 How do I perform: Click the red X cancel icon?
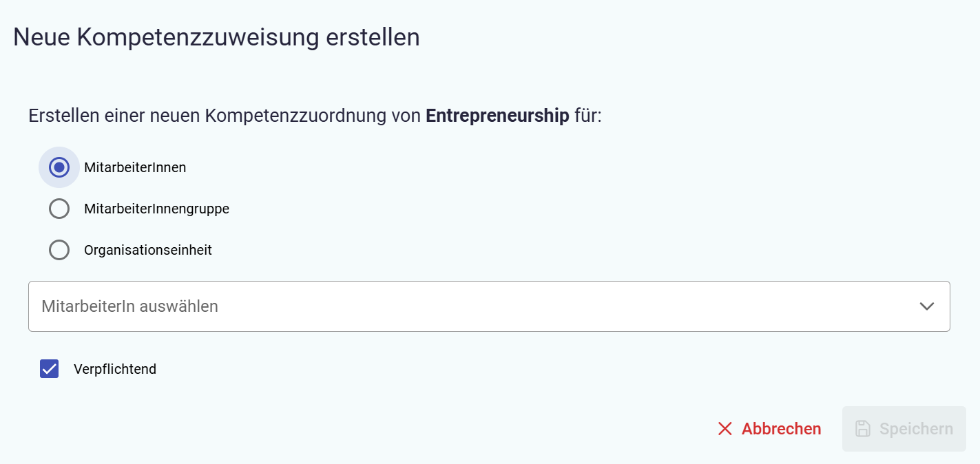coord(724,429)
